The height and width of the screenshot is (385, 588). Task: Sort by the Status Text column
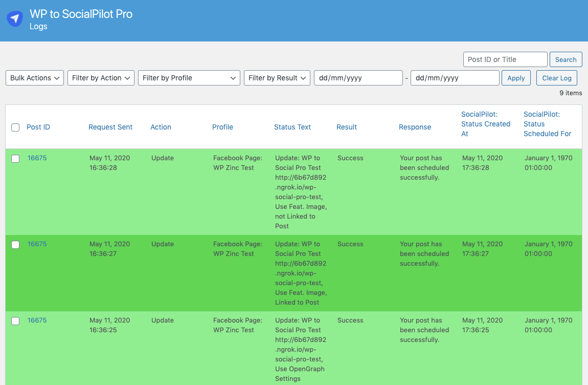[292, 127]
